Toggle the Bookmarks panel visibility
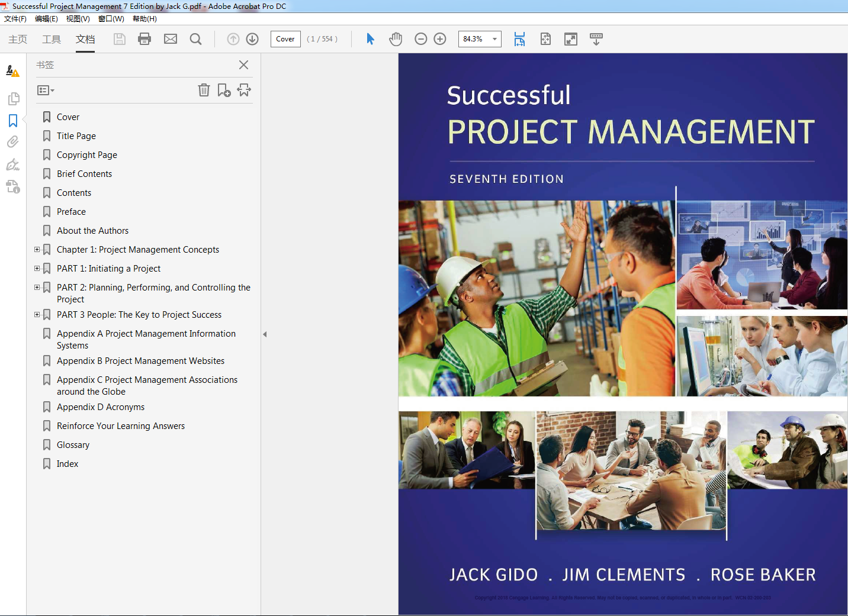This screenshot has height=616, width=848. tap(13, 120)
